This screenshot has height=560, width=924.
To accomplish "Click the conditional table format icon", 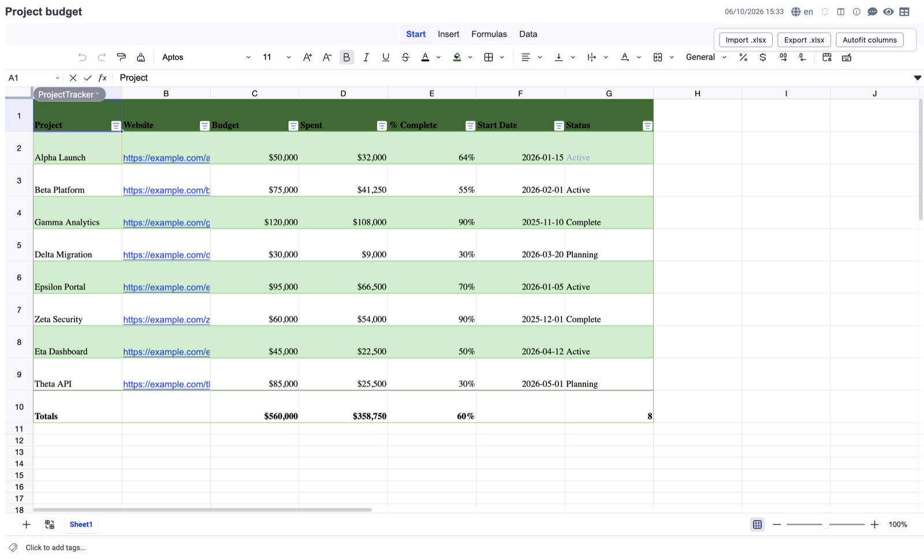I will (x=827, y=57).
